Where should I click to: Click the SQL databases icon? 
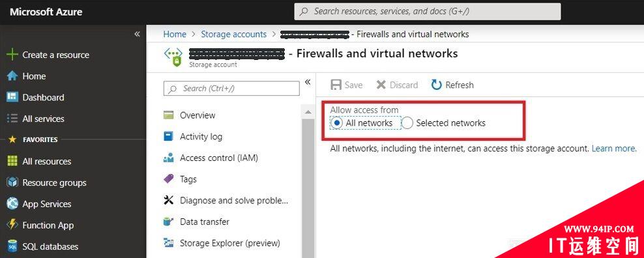point(12,246)
